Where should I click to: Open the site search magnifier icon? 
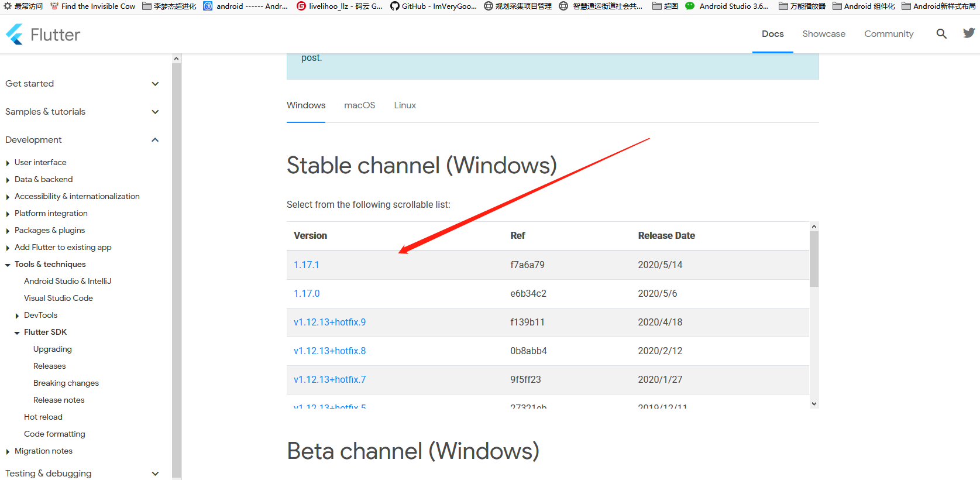(x=941, y=34)
